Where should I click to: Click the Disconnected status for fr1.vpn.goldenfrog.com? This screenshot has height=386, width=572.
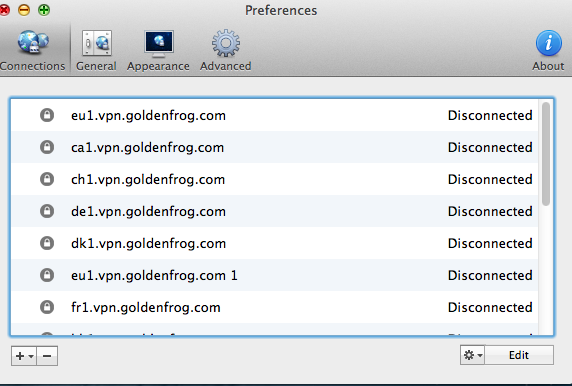tap(490, 307)
